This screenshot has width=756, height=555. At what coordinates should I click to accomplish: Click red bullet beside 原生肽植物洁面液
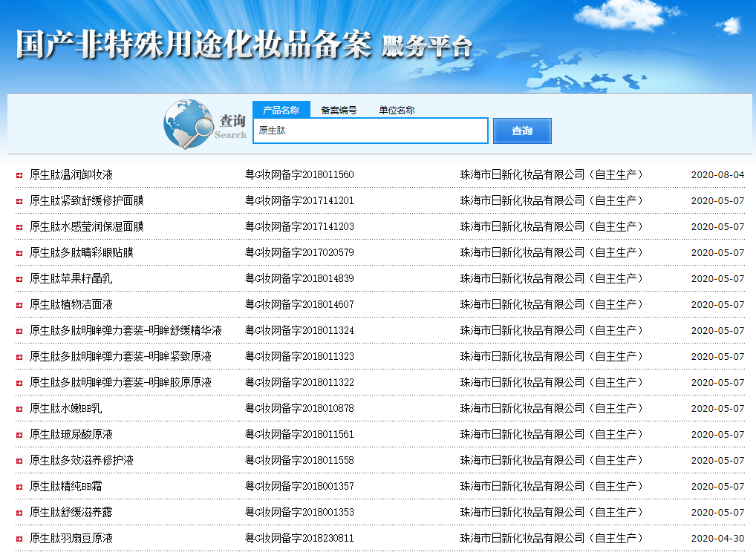tap(19, 306)
